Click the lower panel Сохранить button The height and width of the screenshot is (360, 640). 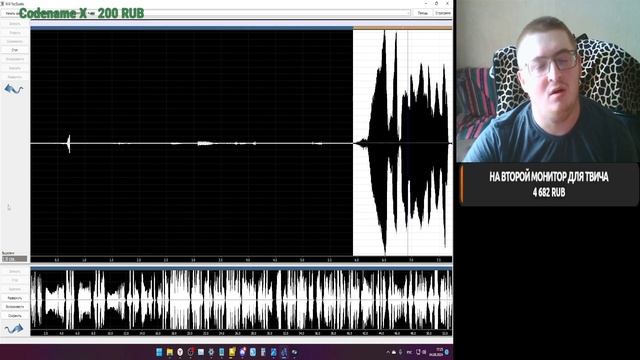(15, 316)
